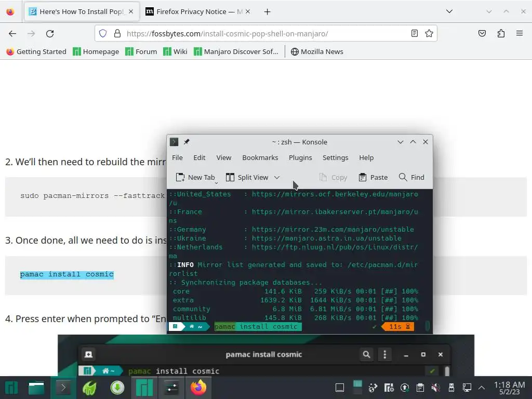This screenshot has width=532, height=399.
Task: Click Copy in Konsole toolbar
Action: (x=333, y=178)
